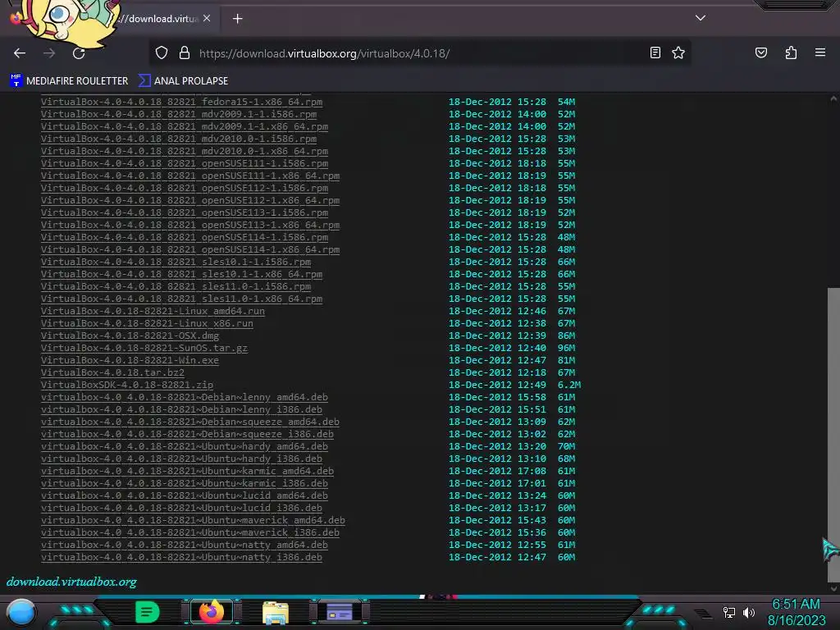Click the scrollbar down arrow
The height and width of the screenshot is (630, 840).
833,588
